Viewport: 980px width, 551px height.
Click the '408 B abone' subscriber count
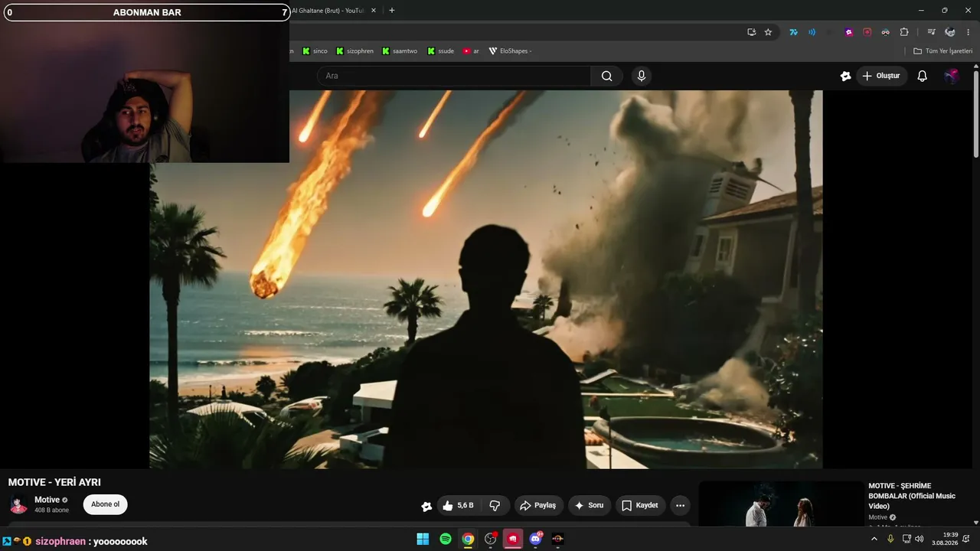[51, 510]
